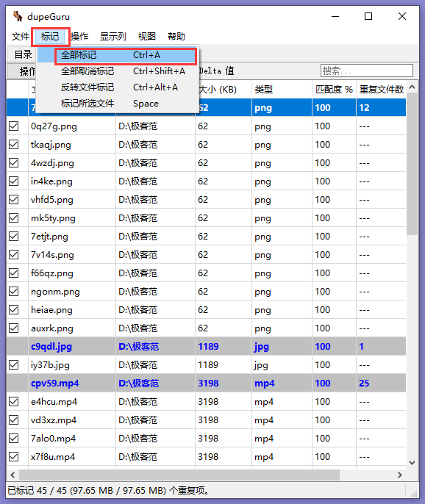This screenshot has height=504, width=425.
Task: Uncheck the iy37b.jpg checkbox
Action: [x=13, y=365]
